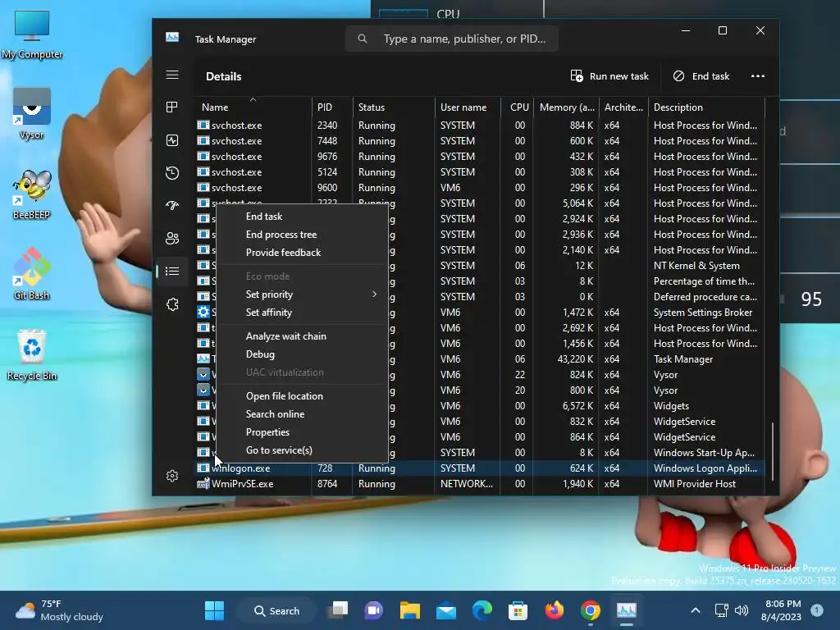Click the Windows Start-Up App description cell

click(704, 453)
